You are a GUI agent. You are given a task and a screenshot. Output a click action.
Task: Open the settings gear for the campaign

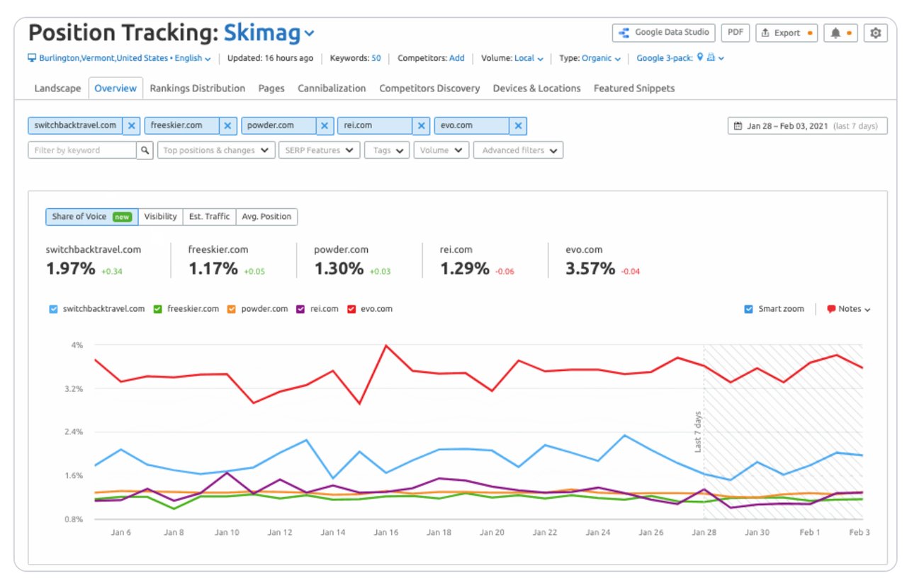875,32
